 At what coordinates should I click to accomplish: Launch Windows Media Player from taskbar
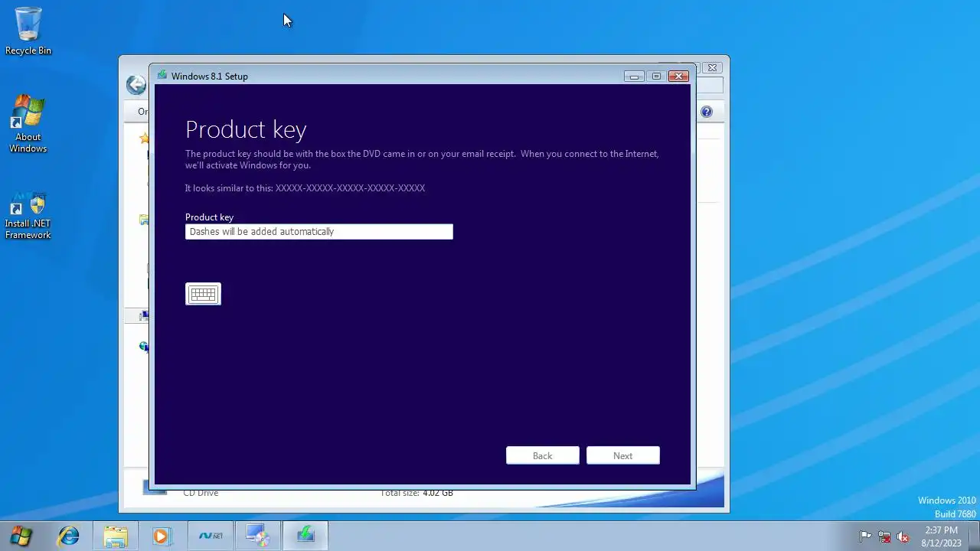tap(162, 536)
